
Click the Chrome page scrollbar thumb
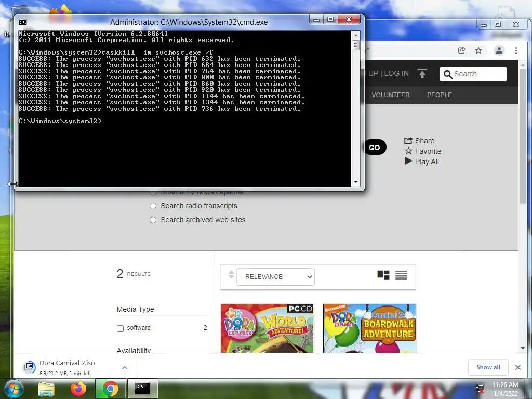(523, 137)
